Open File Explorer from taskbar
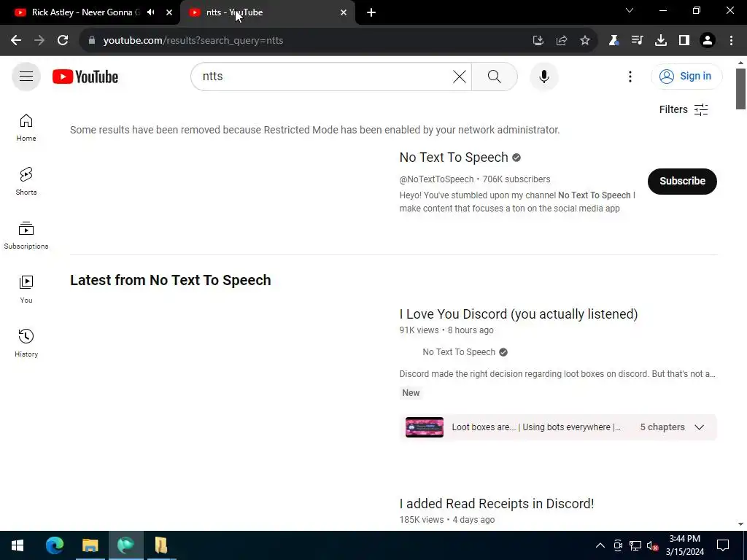The image size is (747, 560). pyautogui.click(x=90, y=545)
